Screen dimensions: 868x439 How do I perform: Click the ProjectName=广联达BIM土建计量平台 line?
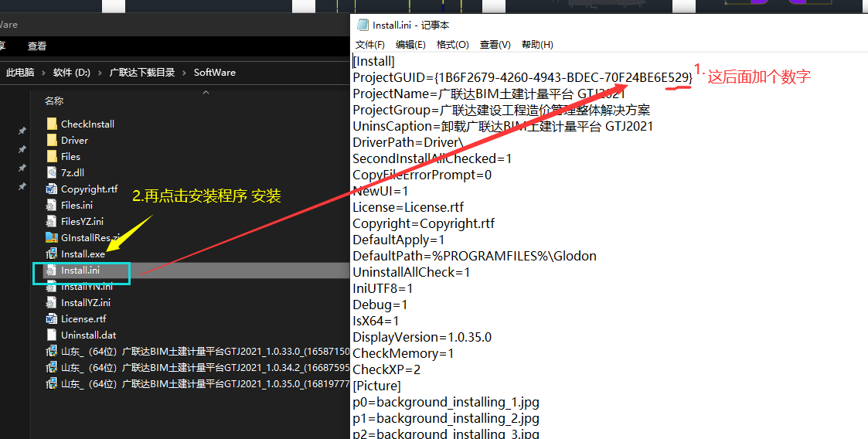coord(489,94)
